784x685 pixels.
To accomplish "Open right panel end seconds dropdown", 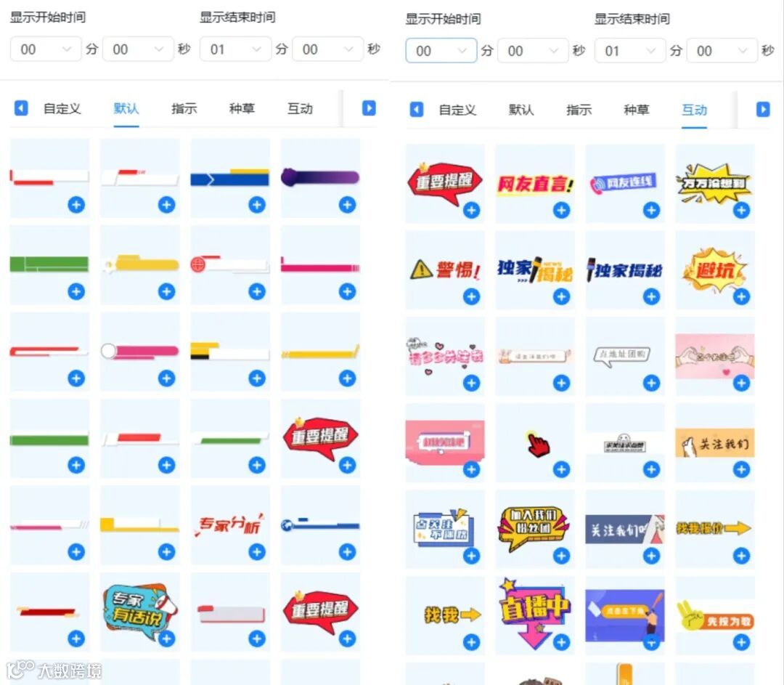I will point(722,51).
